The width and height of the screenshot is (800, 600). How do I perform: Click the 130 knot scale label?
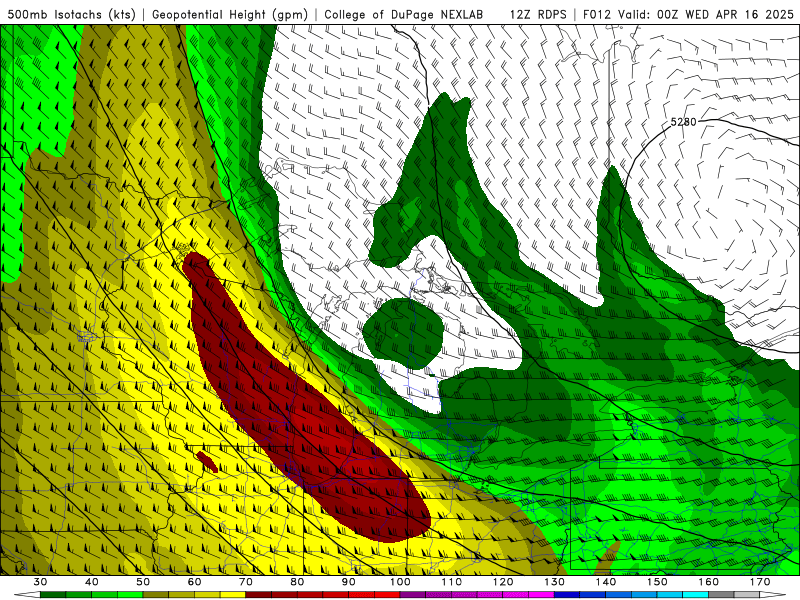coord(554,582)
